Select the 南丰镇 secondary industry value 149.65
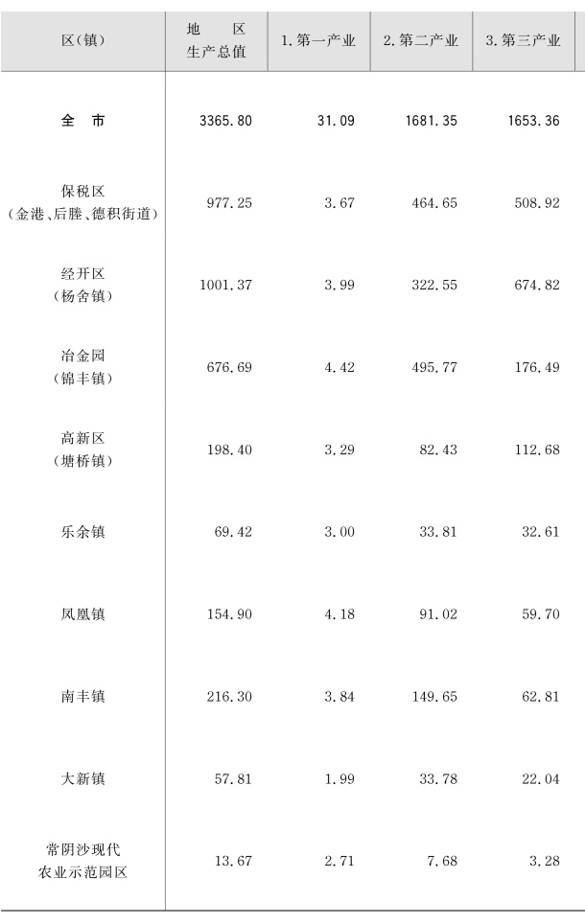The image size is (585, 924). coord(431,696)
